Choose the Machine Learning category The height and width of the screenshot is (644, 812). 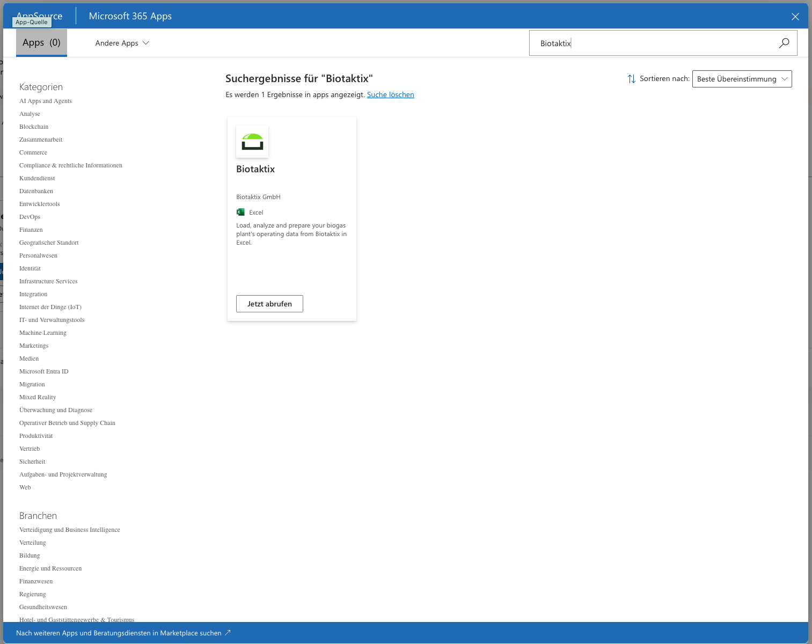tap(43, 333)
